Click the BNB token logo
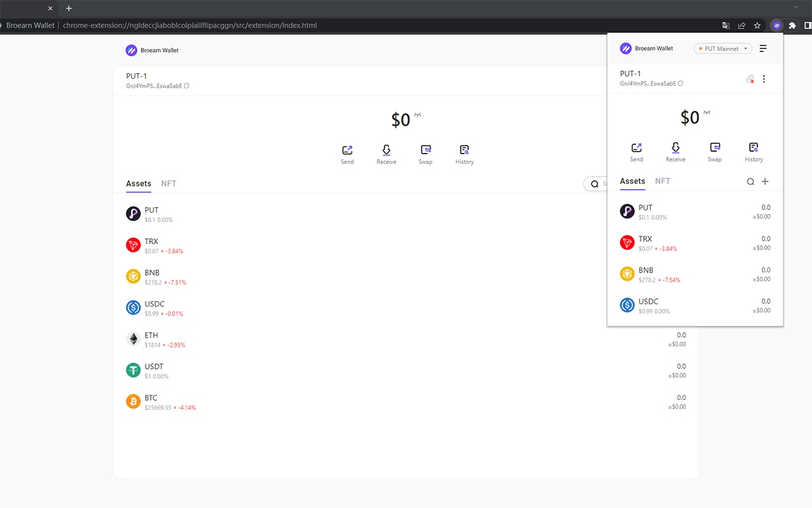This screenshot has width=812, height=508. pos(627,273)
